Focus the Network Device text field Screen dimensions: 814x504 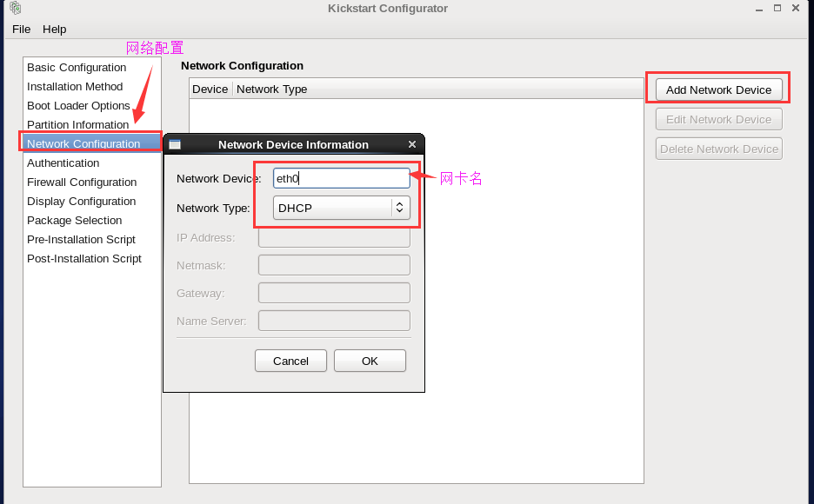(x=342, y=178)
